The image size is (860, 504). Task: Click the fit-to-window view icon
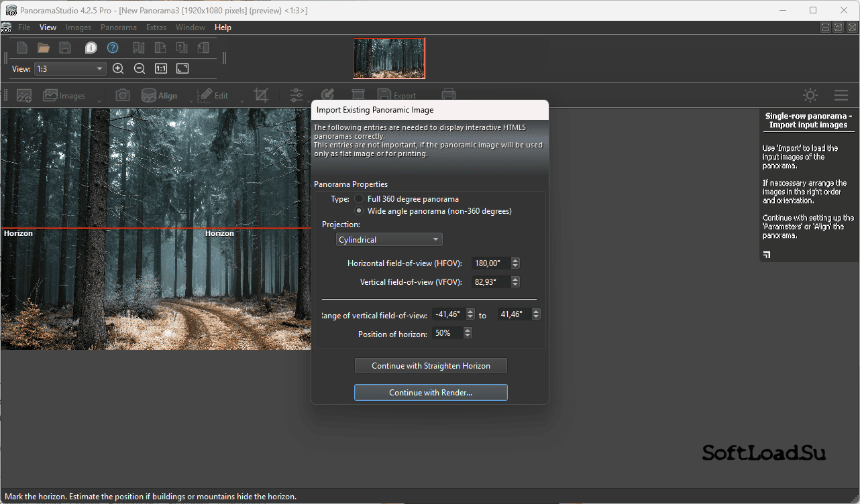coord(182,68)
